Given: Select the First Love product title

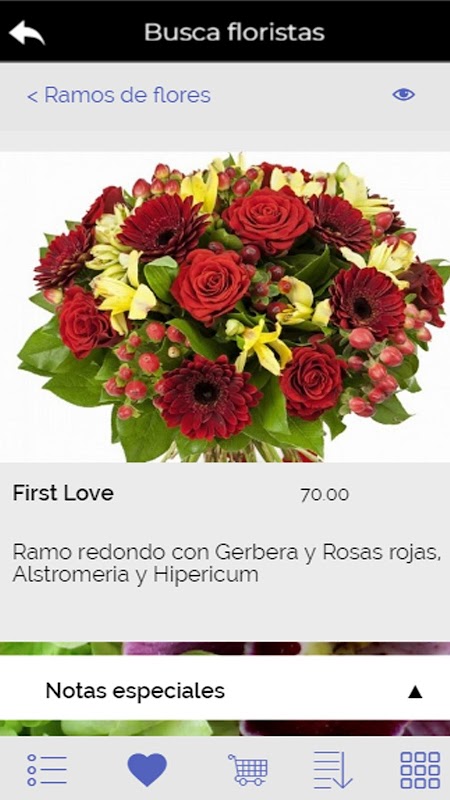Looking at the screenshot, I should pos(63,493).
